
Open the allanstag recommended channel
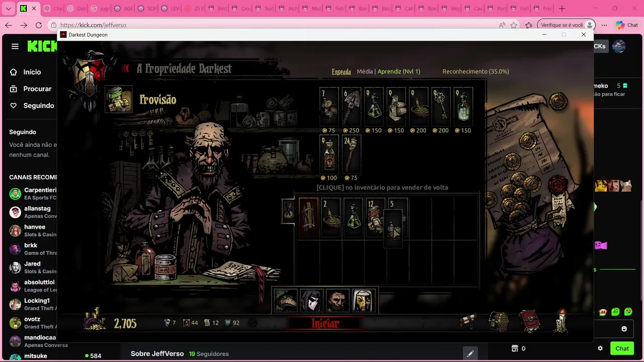pos(32,212)
